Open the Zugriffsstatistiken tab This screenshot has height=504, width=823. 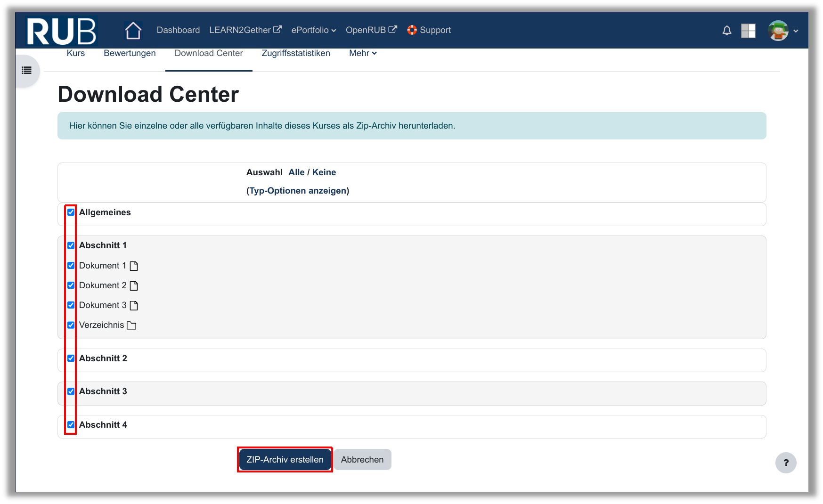[296, 53]
